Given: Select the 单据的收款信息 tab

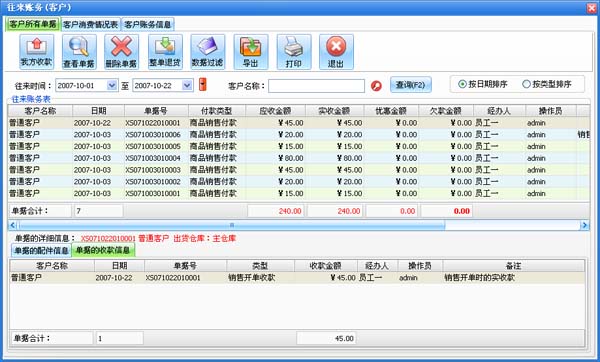Looking at the screenshot, I should pos(103,250).
